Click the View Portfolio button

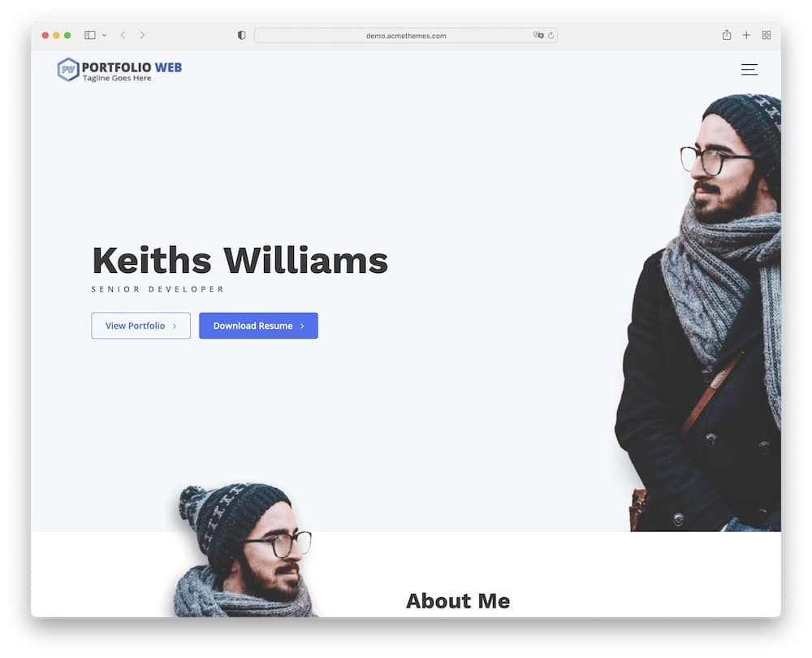point(140,326)
